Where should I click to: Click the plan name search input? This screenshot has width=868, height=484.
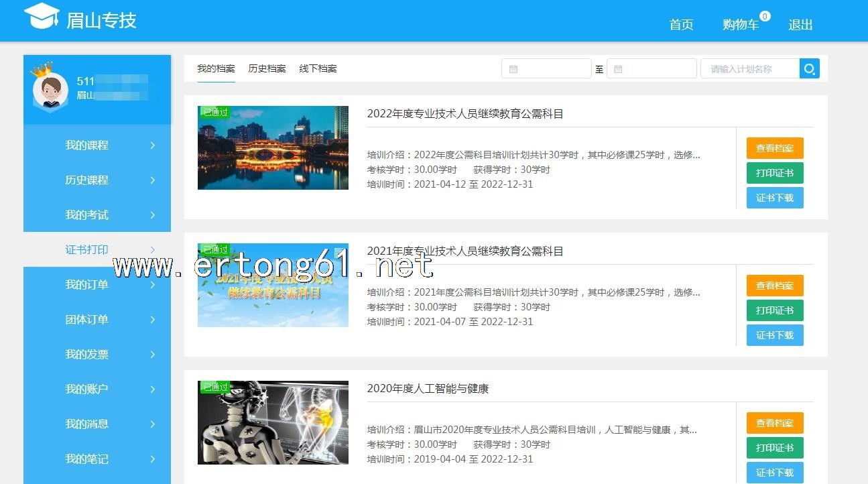(749, 69)
